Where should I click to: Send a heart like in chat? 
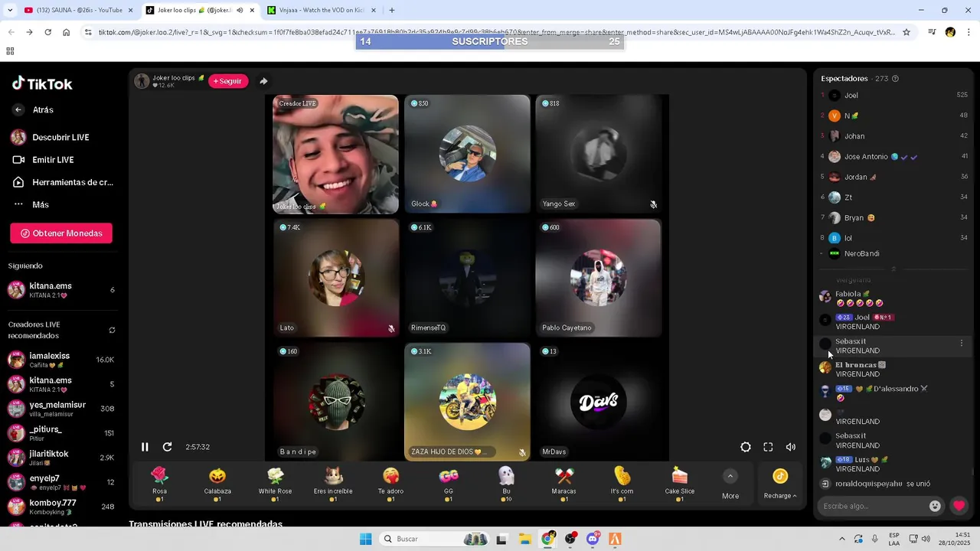coord(959,506)
